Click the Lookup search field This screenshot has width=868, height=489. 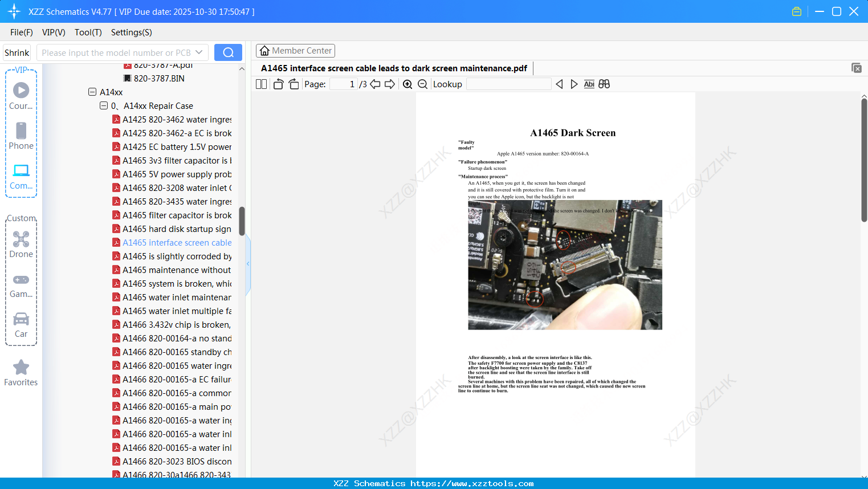(509, 84)
